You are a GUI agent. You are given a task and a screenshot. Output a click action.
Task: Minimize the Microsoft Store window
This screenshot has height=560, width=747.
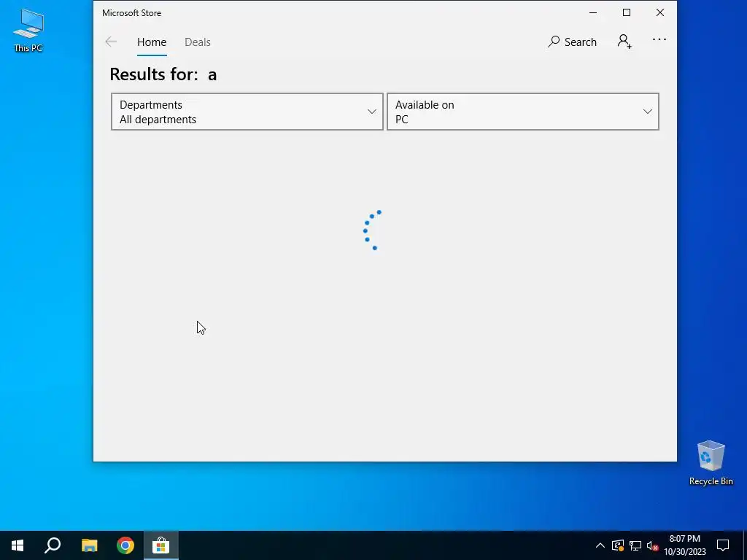(x=593, y=13)
